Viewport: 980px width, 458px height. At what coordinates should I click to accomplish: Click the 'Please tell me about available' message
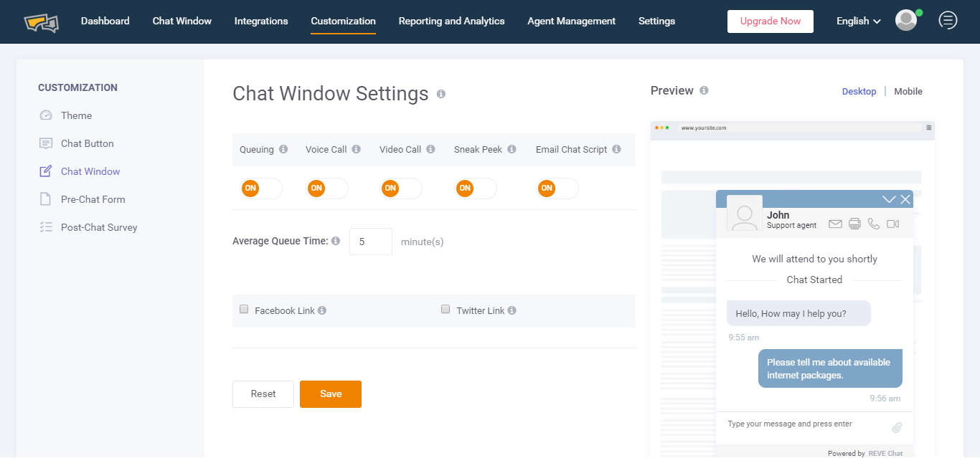point(830,368)
